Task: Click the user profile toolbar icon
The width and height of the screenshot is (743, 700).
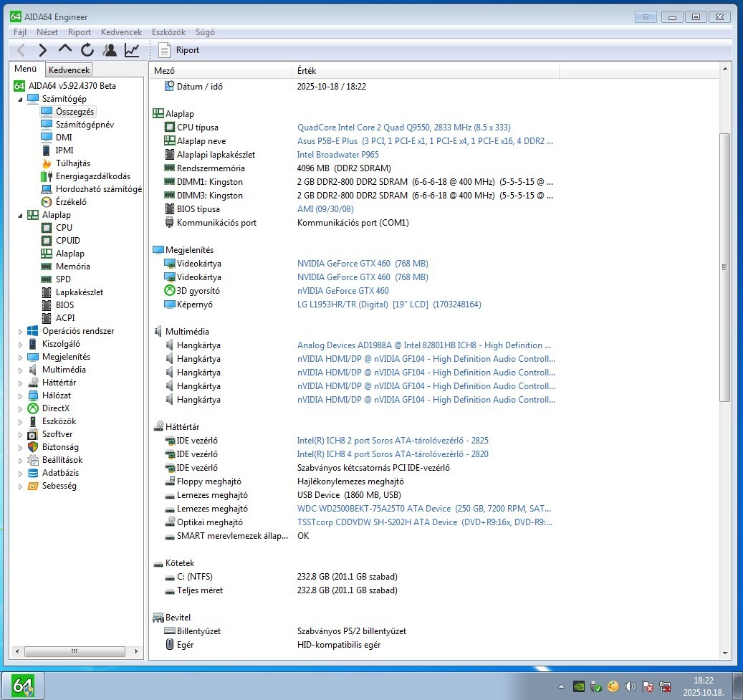Action: pyautogui.click(x=110, y=49)
